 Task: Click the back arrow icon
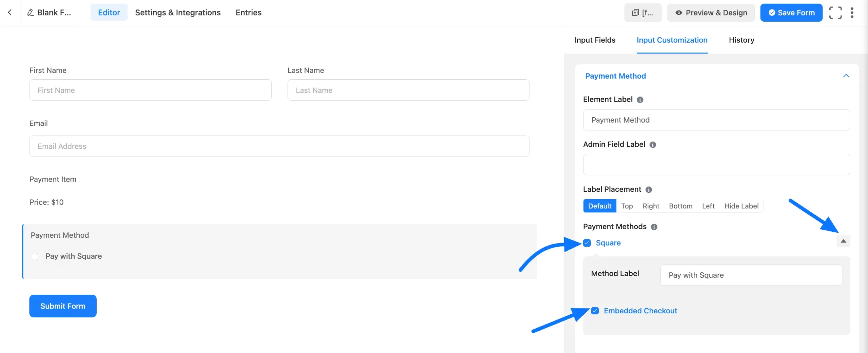click(10, 13)
